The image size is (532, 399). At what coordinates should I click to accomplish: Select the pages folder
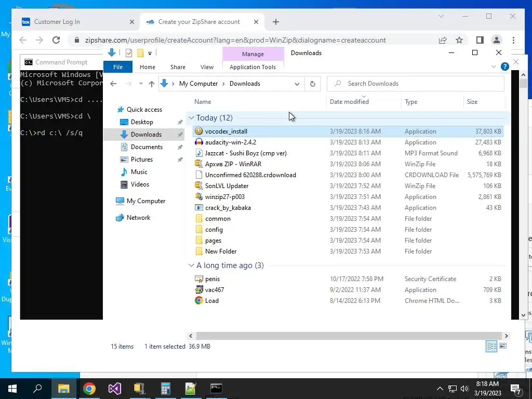click(x=213, y=240)
